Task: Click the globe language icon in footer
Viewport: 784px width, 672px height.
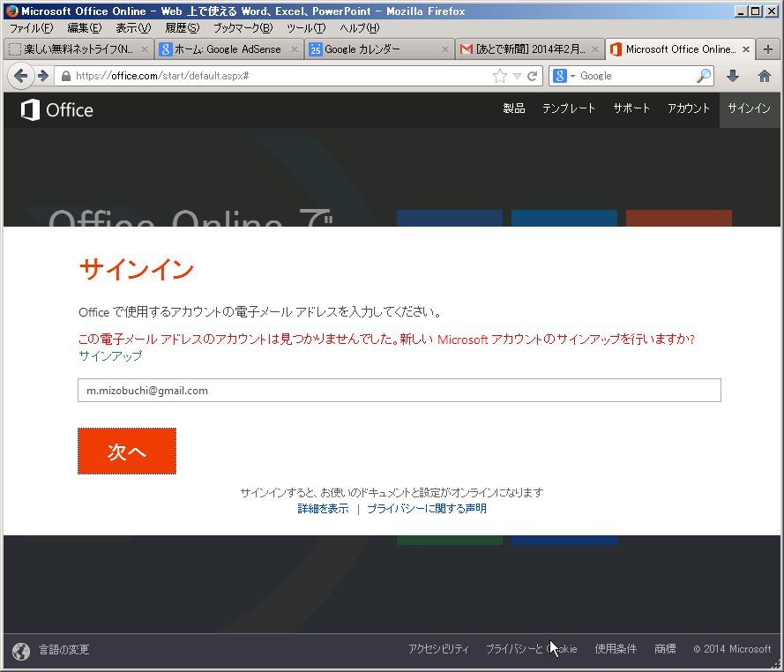Action: 21,651
